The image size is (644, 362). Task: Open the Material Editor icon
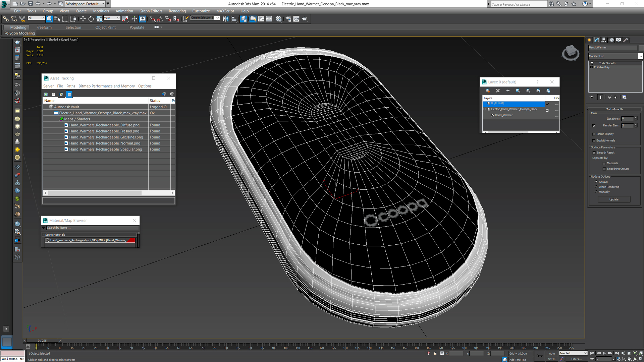click(x=279, y=19)
